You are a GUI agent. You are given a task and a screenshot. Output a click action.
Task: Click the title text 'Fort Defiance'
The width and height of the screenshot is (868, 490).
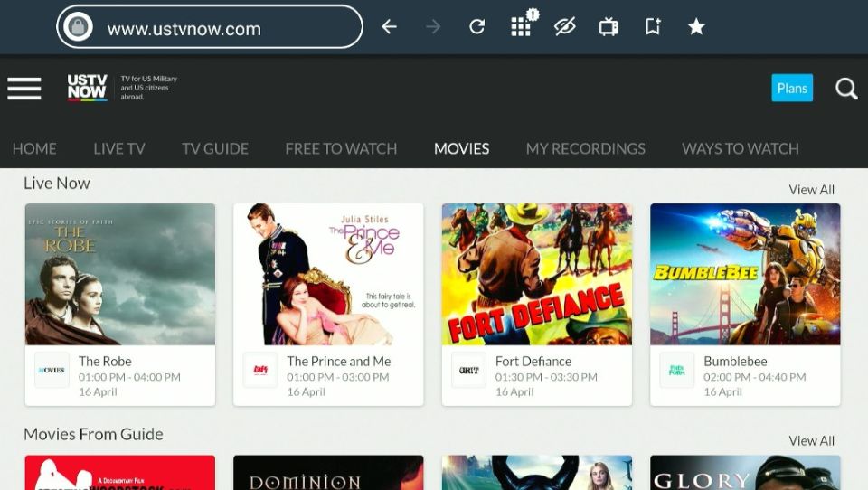[533, 361]
